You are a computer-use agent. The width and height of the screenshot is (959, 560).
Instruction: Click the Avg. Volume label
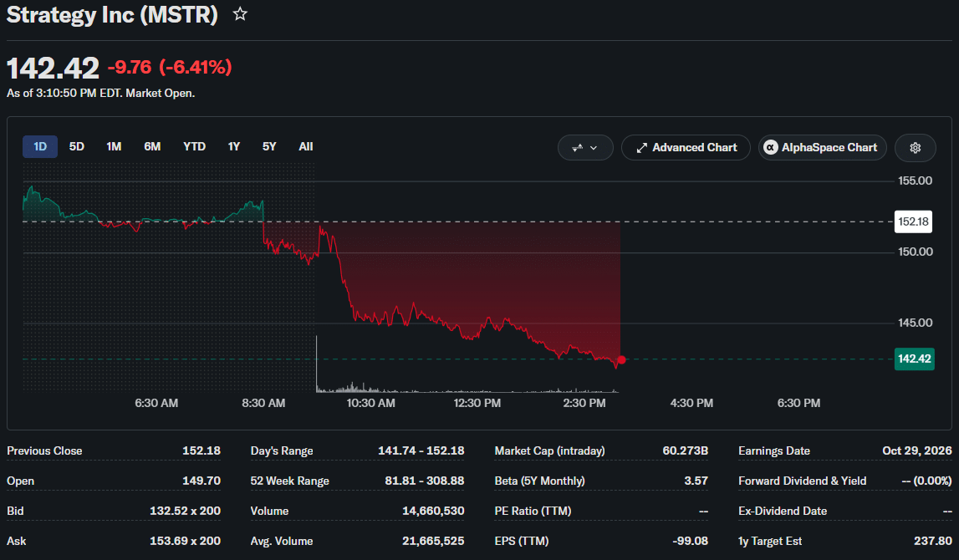click(x=281, y=541)
